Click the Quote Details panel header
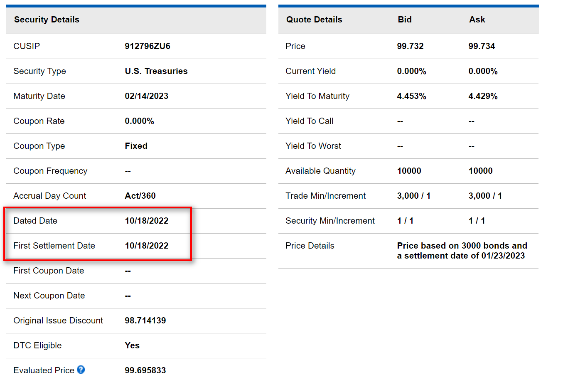Image resolution: width=563 pixels, height=392 pixels. tap(314, 20)
